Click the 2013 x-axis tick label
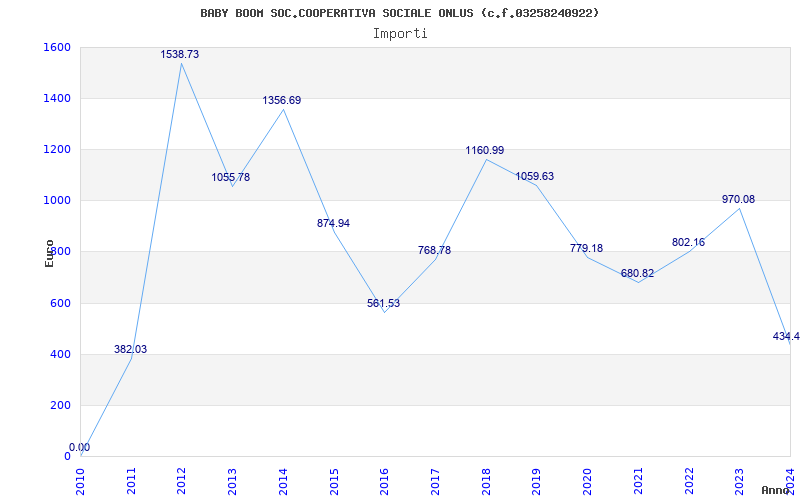The width and height of the screenshot is (800, 500). click(x=232, y=481)
